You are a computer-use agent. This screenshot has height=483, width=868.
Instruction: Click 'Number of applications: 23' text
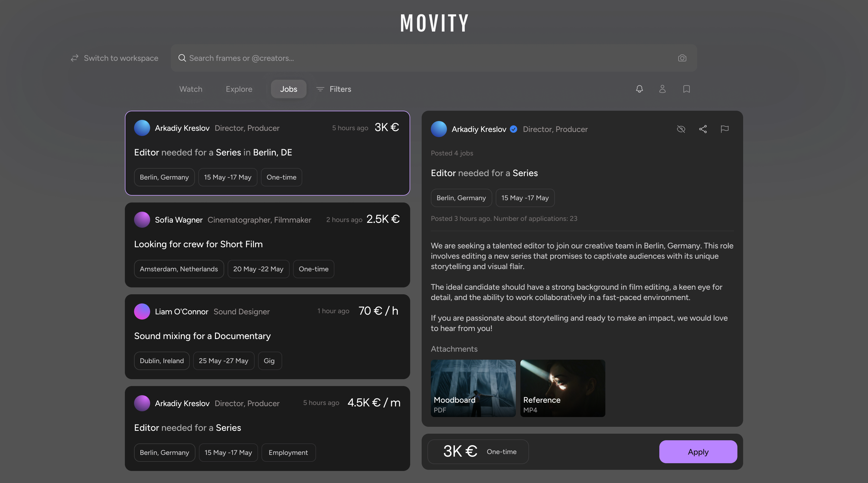click(x=535, y=219)
